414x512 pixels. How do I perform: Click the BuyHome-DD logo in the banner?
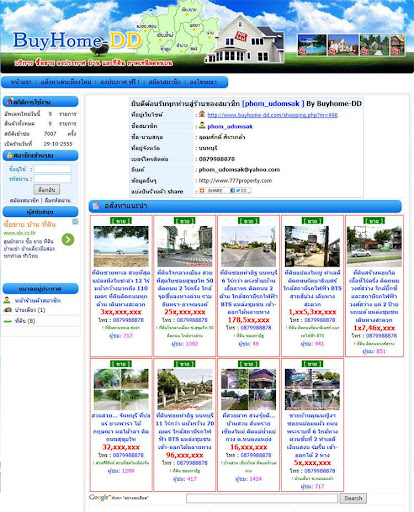coord(77,40)
